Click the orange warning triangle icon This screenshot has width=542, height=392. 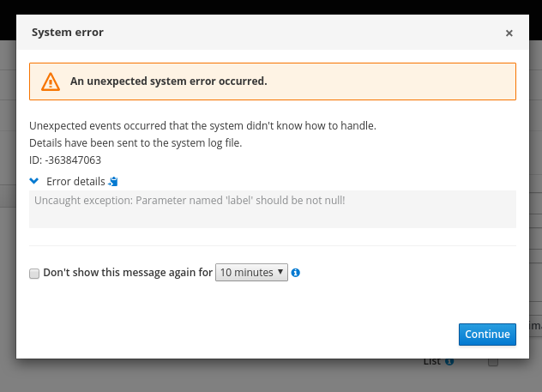[51, 81]
